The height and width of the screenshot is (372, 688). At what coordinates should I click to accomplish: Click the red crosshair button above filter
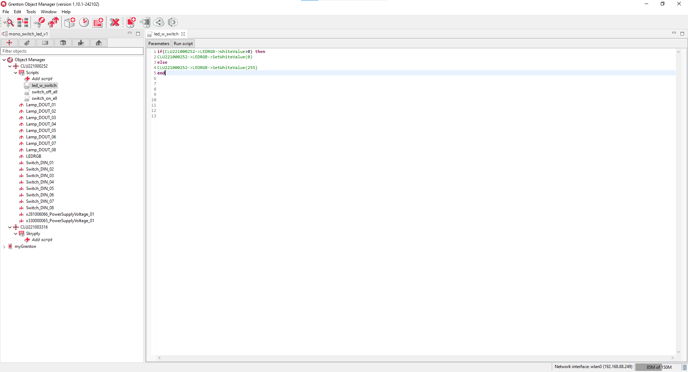point(9,43)
